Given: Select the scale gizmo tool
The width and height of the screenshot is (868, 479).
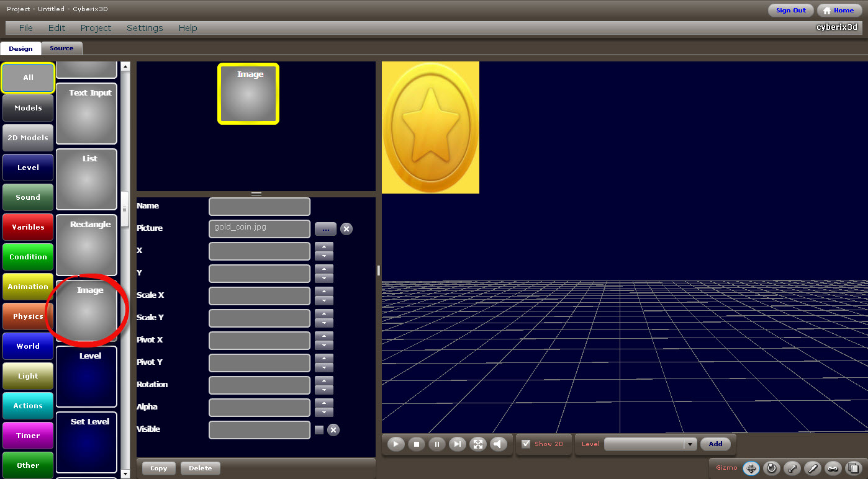Looking at the screenshot, I should point(792,468).
